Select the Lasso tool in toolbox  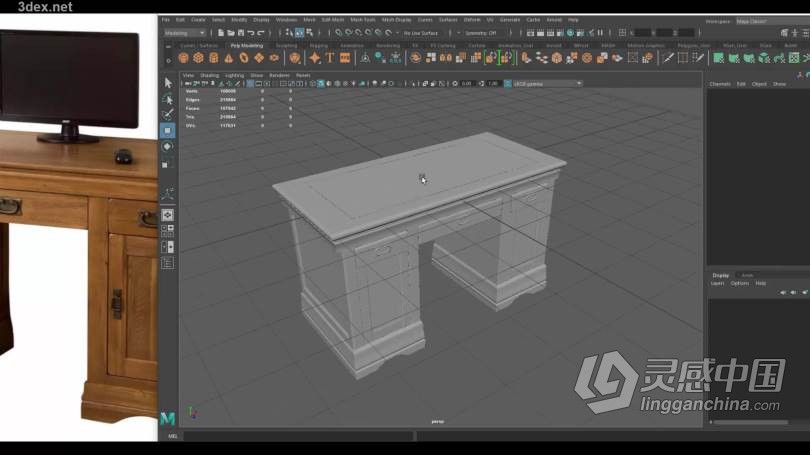(168, 99)
